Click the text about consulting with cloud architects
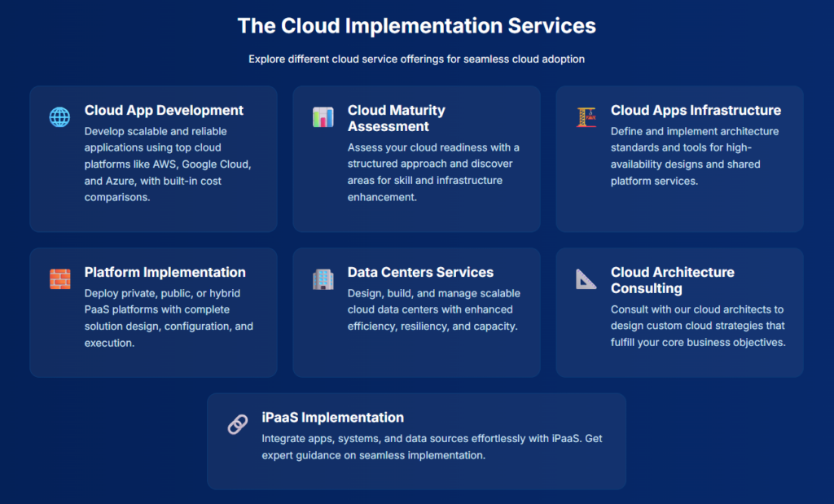This screenshot has width=834, height=504. pyautogui.click(x=698, y=326)
